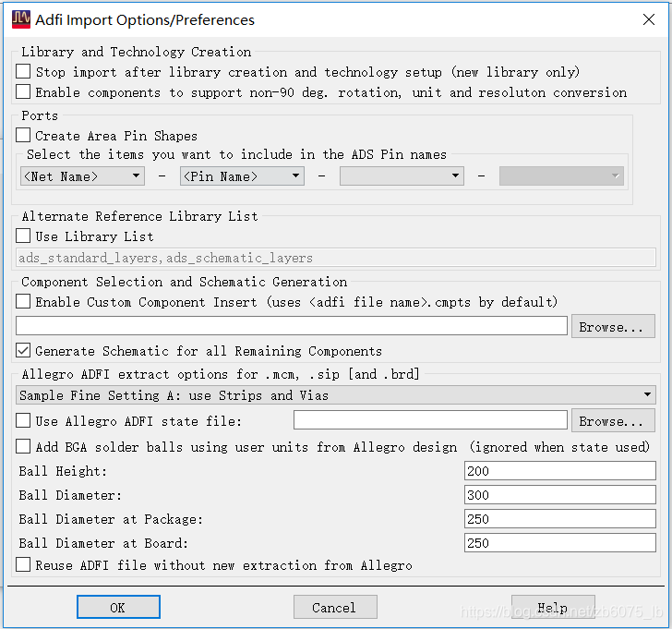Image resolution: width=672 pixels, height=629 pixels.
Task: Open the <Pin Name> dropdown
Action: (x=242, y=176)
